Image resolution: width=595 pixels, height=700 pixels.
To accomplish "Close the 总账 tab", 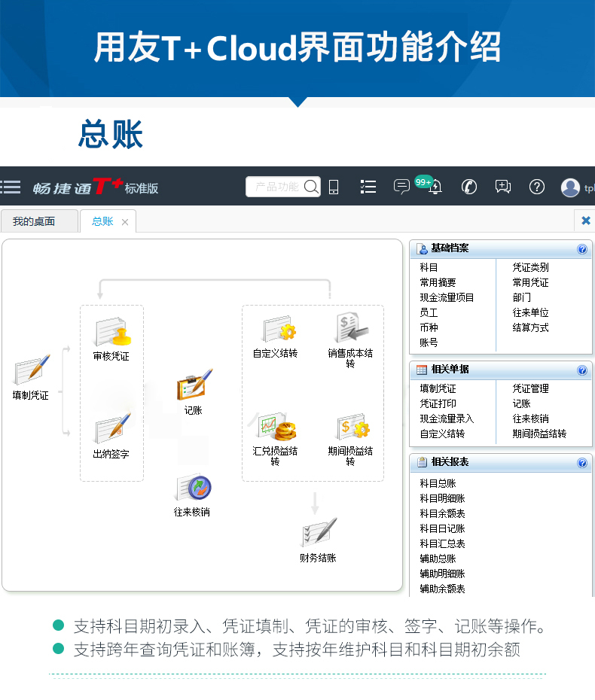I will click(125, 222).
